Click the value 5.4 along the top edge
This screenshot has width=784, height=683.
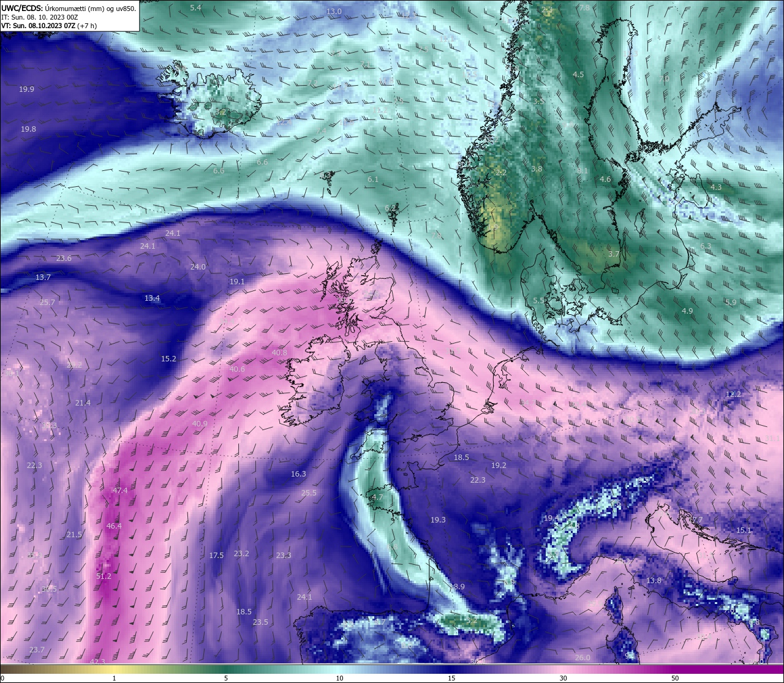point(195,7)
